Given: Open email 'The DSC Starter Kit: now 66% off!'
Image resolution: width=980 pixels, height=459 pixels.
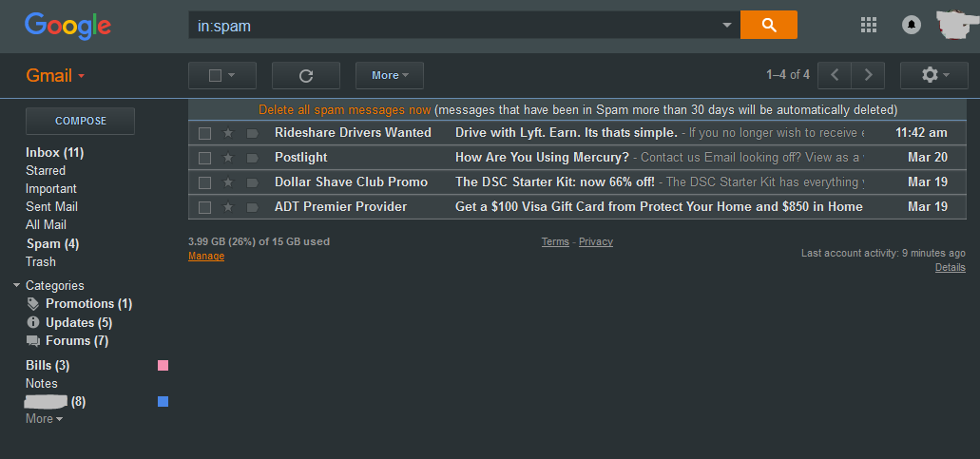Looking at the screenshot, I should pos(555,182).
